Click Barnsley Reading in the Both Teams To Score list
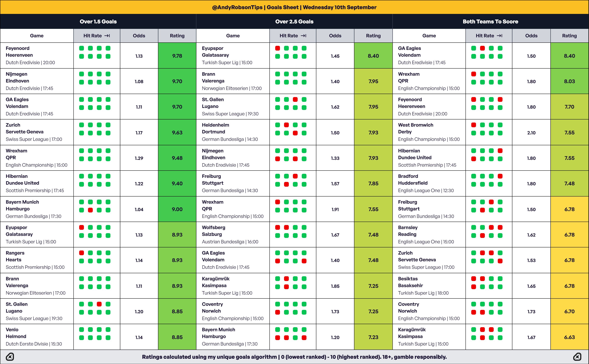The height and width of the screenshot is (364, 589). (x=429, y=235)
